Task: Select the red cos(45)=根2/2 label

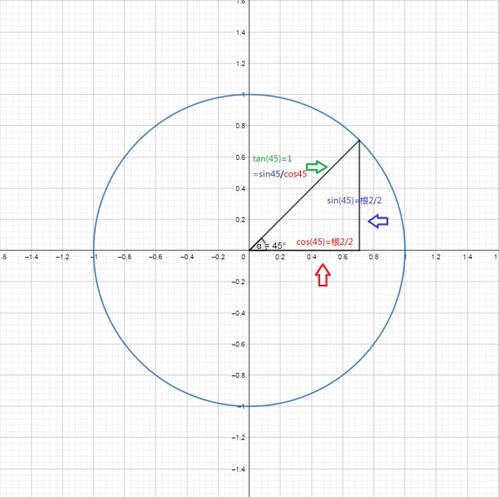Action: 324,242
